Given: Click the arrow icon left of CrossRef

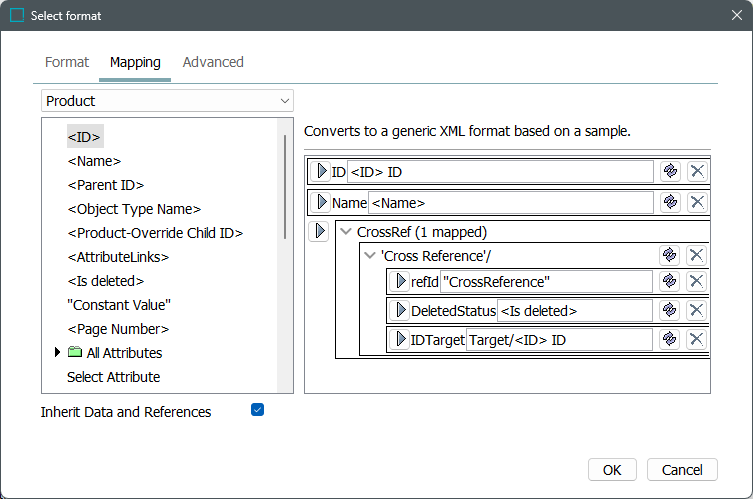Looking at the screenshot, I should tap(319, 232).
